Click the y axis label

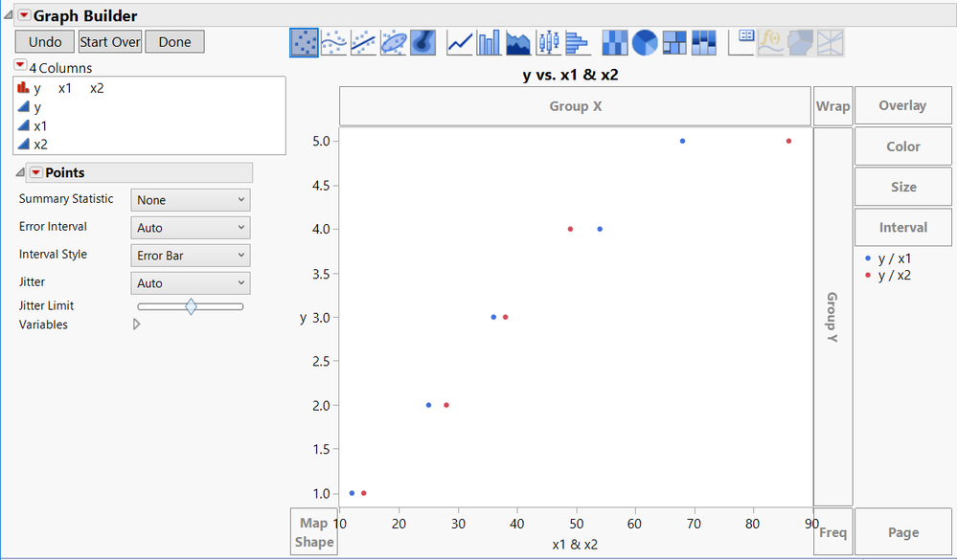click(303, 318)
